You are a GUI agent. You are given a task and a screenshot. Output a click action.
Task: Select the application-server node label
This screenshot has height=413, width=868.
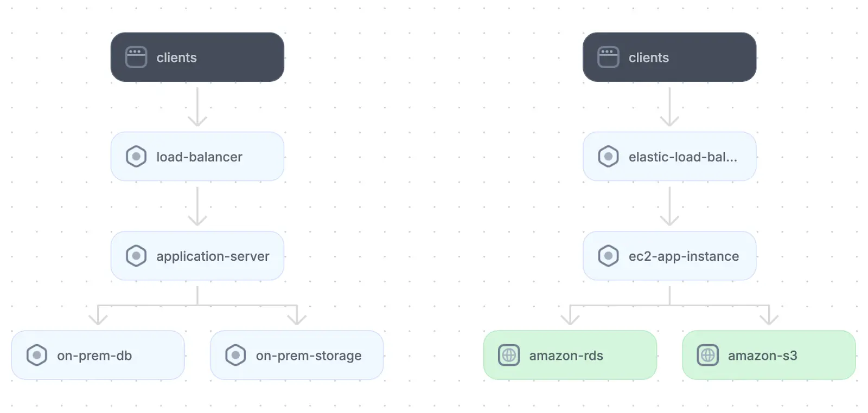(x=213, y=256)
